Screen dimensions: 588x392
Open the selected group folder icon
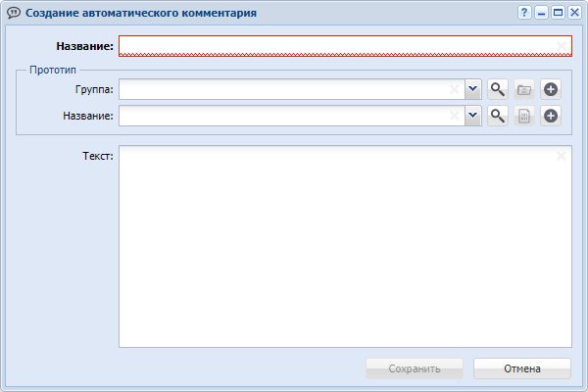524,90
